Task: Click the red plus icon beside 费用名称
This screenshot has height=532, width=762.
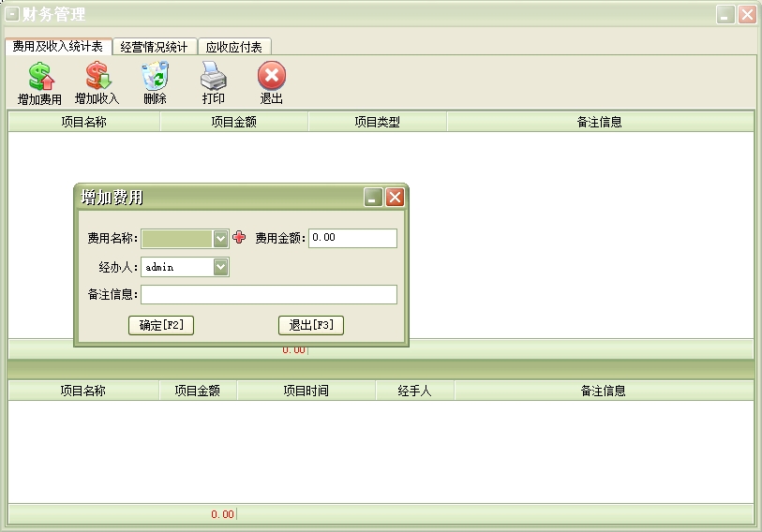Action: [239, 238]
